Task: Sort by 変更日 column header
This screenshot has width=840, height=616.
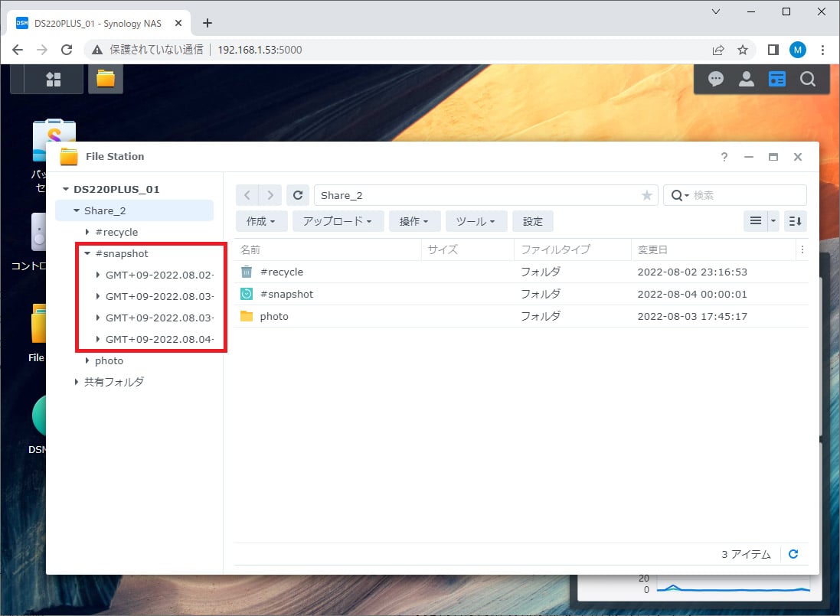Action: pyautogui.click(x=714, y=249)
